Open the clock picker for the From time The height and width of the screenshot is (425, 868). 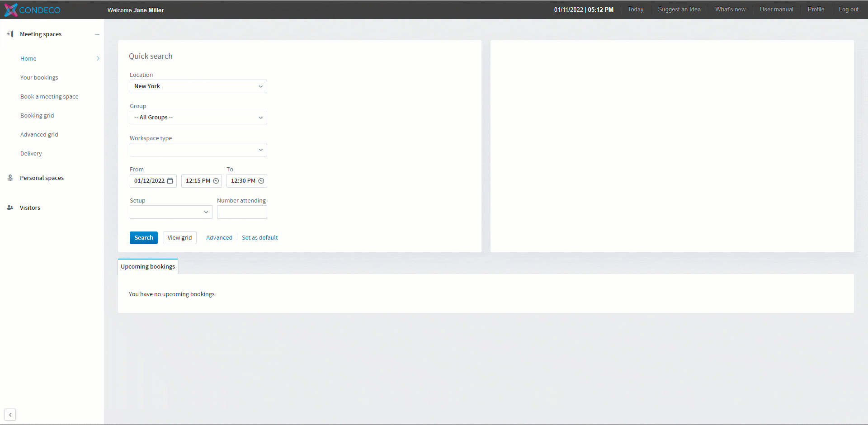pos(216,181)
